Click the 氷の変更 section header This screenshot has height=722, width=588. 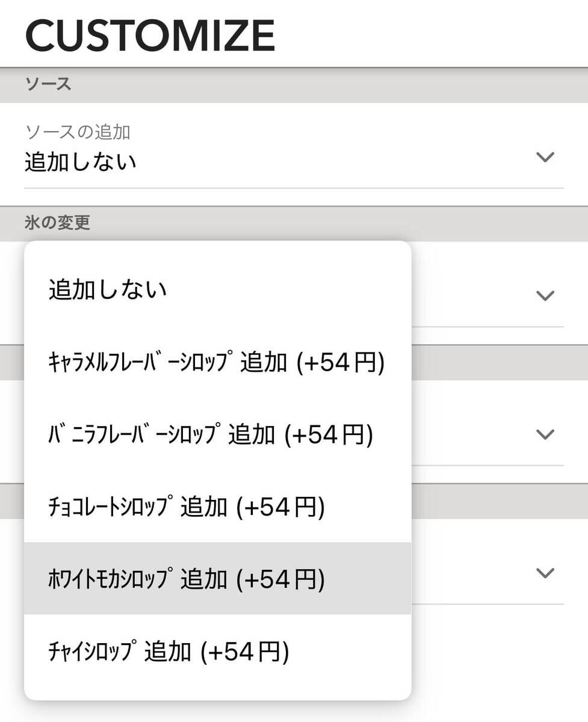58,223
